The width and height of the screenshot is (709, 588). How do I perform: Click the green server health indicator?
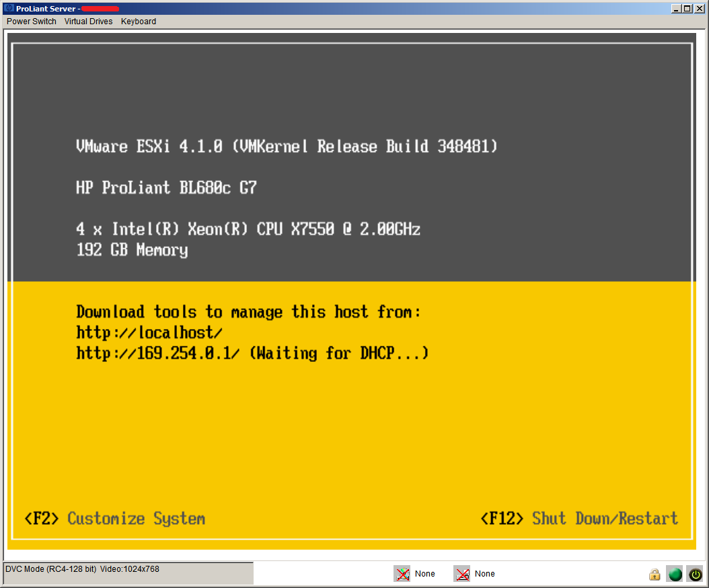[675, 575]
